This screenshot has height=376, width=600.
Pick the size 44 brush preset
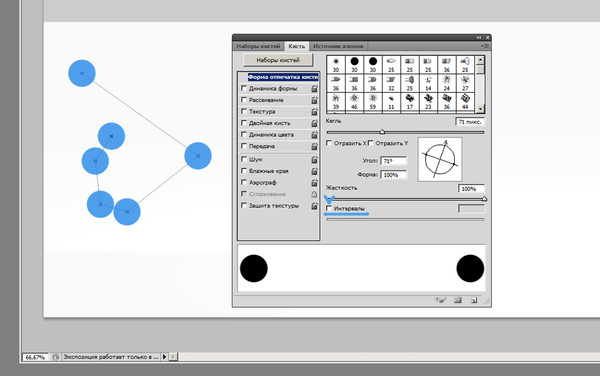pos(465,102)
